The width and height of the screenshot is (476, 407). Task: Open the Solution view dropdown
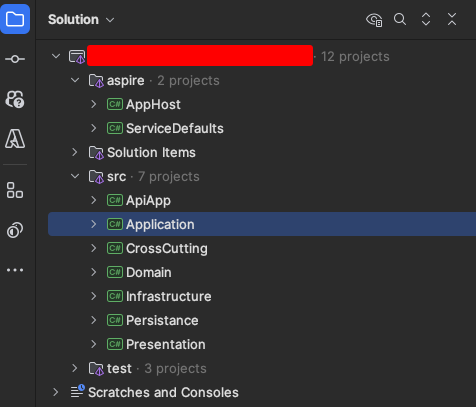(81, 20)
